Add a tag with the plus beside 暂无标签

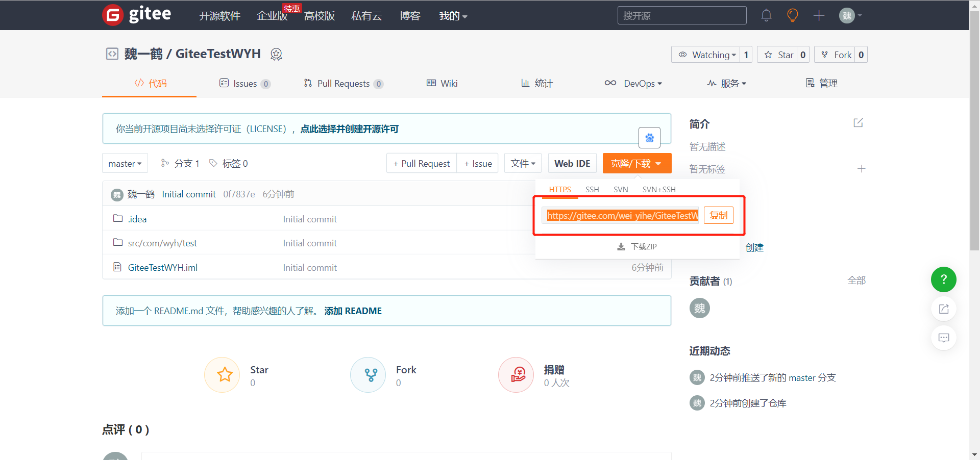861,169
